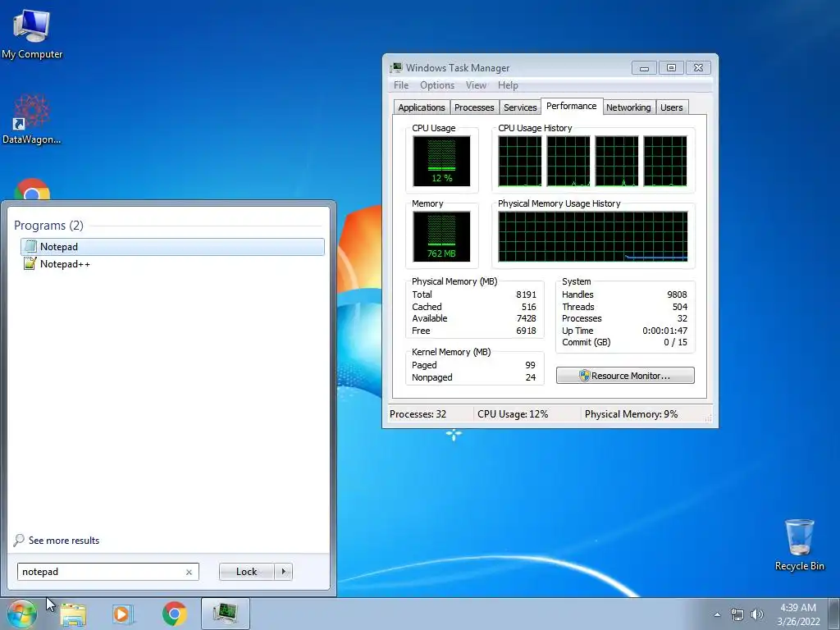The width and height of the screenshot is (840, 630).
Task: Minimize the Task Manager window
Action: 644,68
